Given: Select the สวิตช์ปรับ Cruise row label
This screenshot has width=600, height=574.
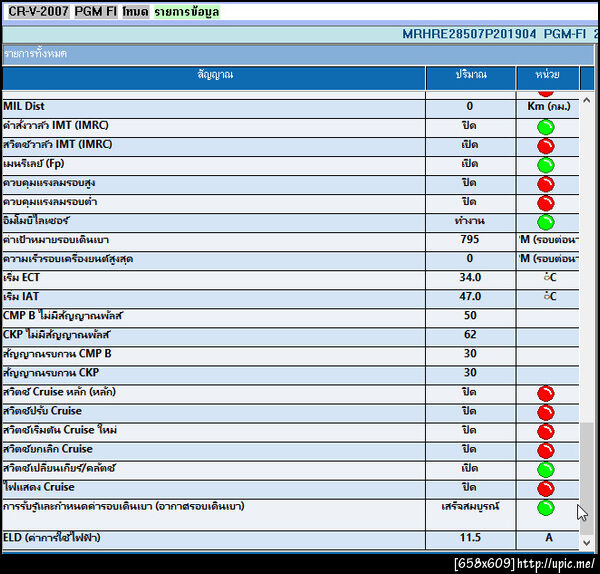Looking at the screenshot, I should (42, 411).
